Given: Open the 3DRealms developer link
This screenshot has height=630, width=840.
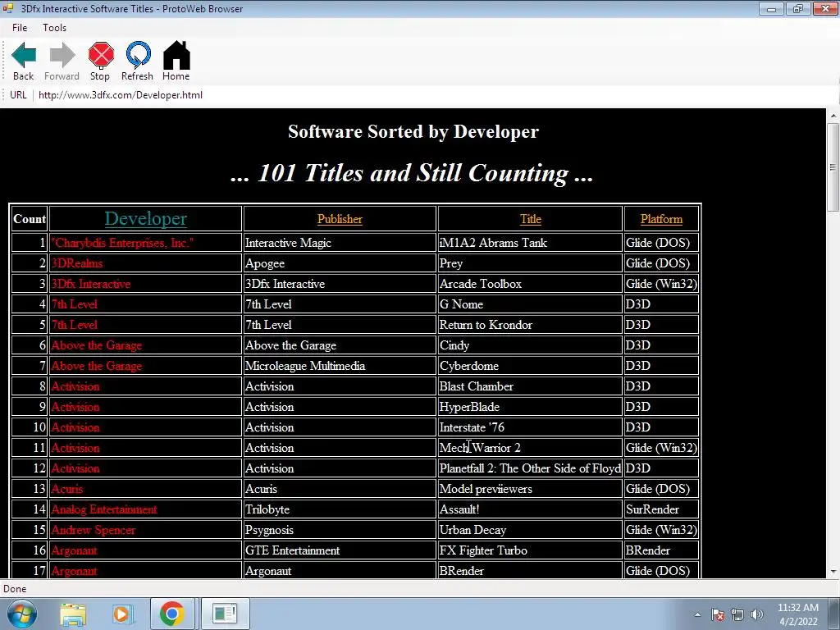Looking at the screenshot, I should point(77,263).
